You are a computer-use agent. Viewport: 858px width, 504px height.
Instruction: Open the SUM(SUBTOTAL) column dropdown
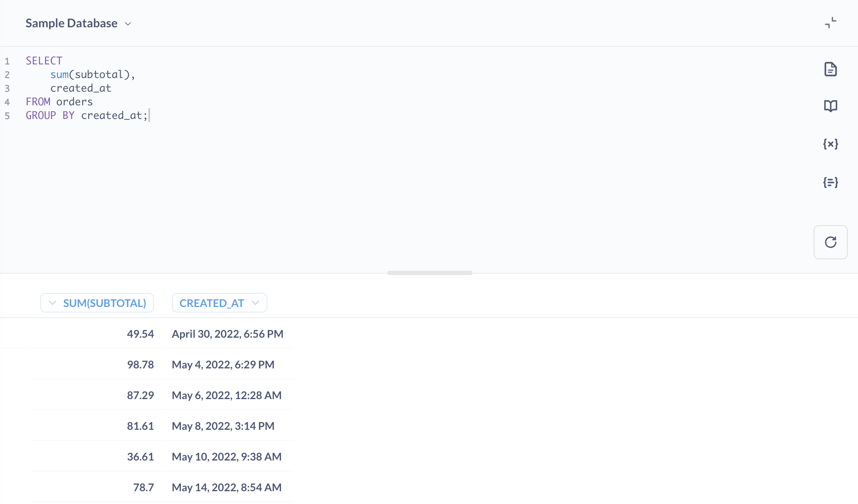(52, 303)
